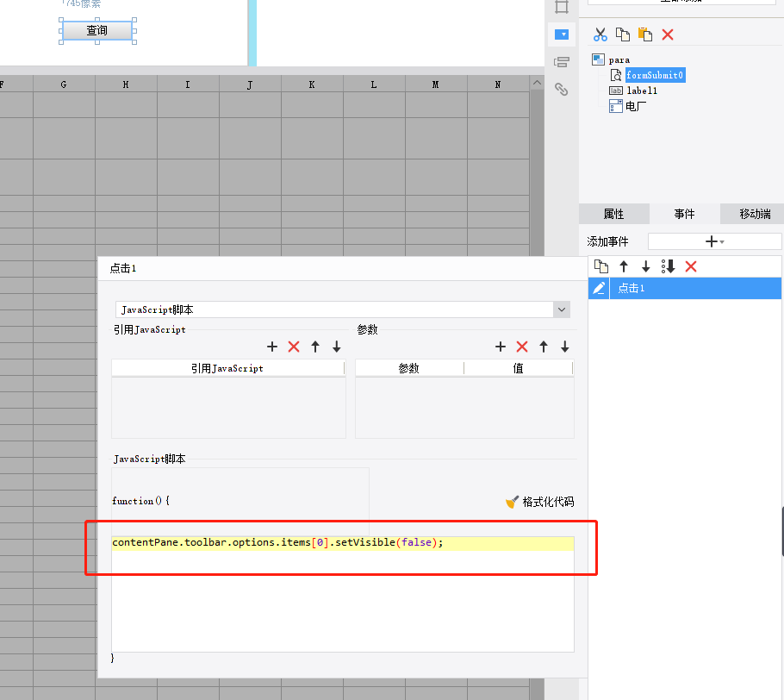Move event down with down arrow icon
The width and height of the screenshot is (784, 700).
click(x=646, y=266)
